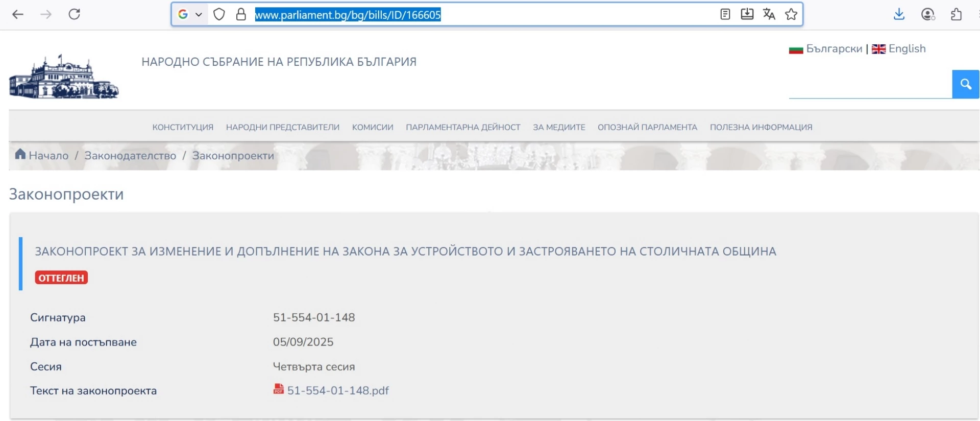Image resolution: width=980 pixels, height=421 pixels.
Task: Click the Законодателство breadcrumb link
Action: pyautogui.click(x=130, y=156)
